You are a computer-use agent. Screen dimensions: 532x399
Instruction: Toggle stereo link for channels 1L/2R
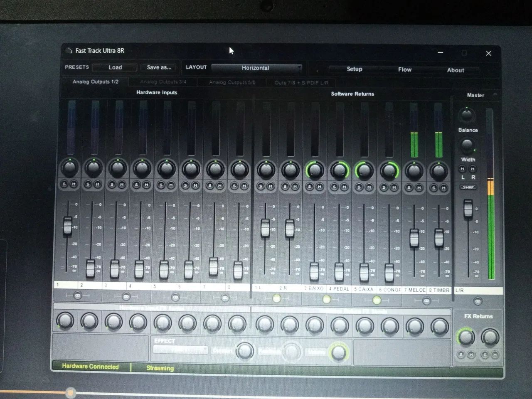point(277,298)
